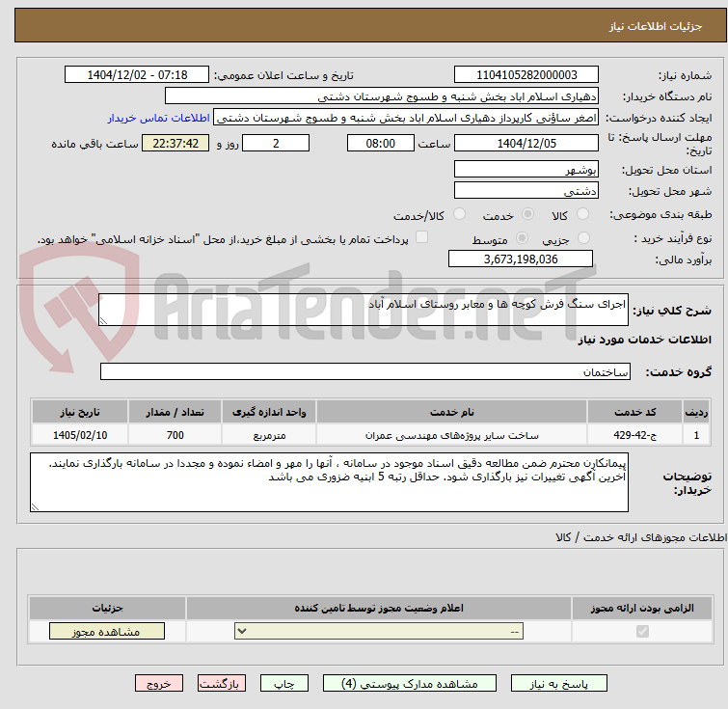
Task: Click the deadline time field 08:00
Action: click(380, 143)
